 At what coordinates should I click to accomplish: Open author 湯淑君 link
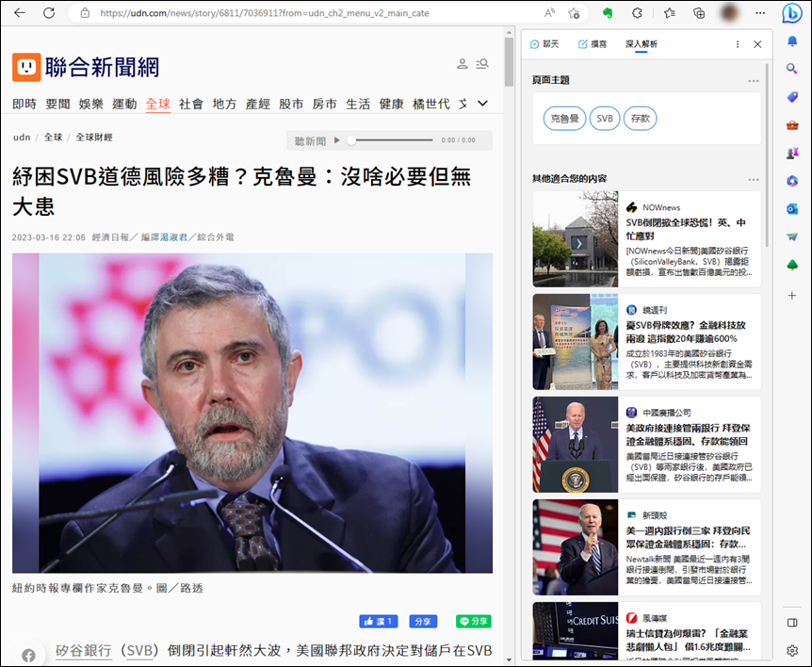(x=173, y=237)
